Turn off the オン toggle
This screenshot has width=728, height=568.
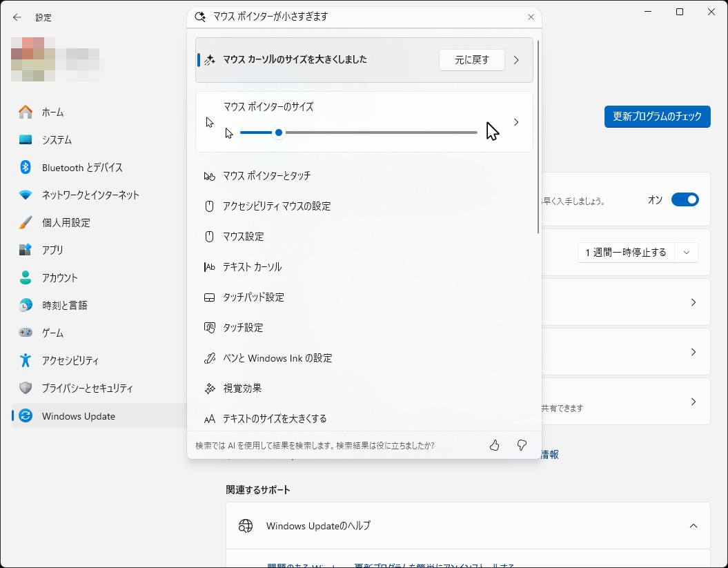pos(685,199)
